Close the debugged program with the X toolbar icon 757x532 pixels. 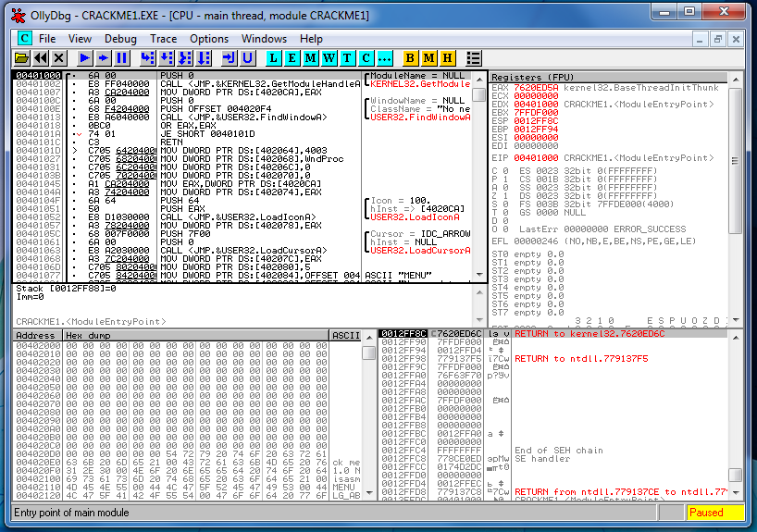59,58
